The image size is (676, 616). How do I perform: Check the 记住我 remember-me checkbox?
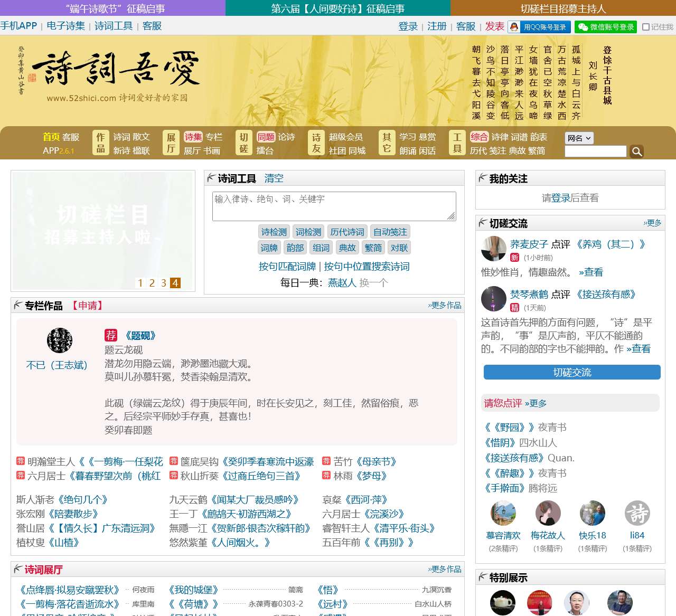pyautogui.click(x=647, y=27)
